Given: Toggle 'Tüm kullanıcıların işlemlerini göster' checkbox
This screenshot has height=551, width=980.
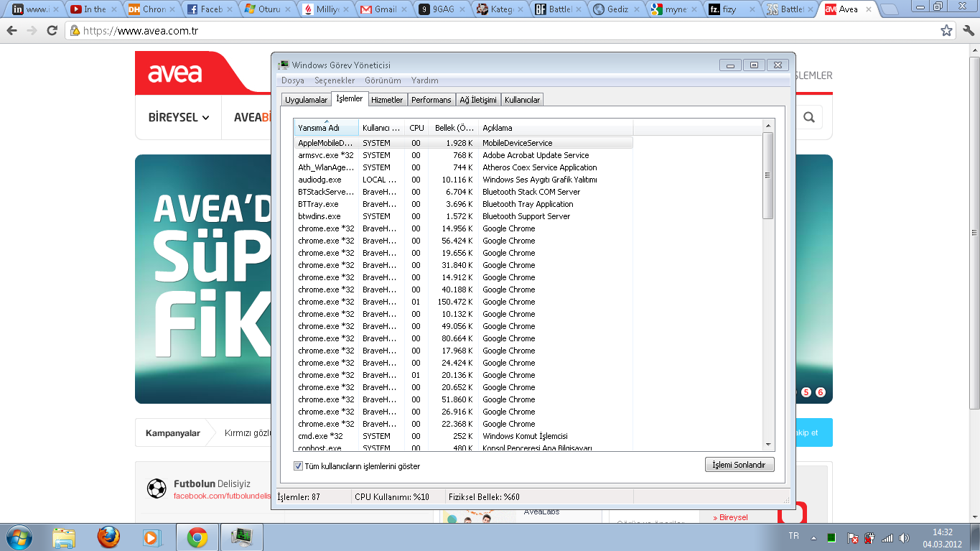Looking at the screenshot, I should click(298, 466).
